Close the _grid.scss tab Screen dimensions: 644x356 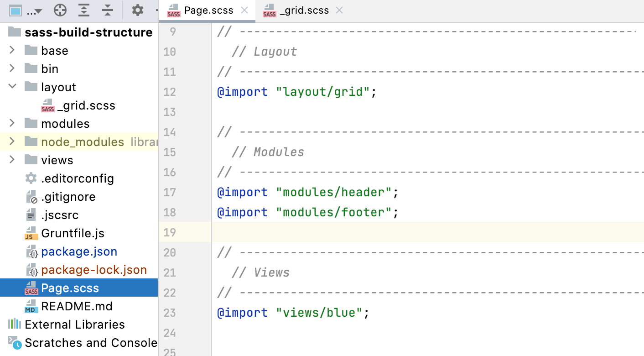(x=339, y=10)
